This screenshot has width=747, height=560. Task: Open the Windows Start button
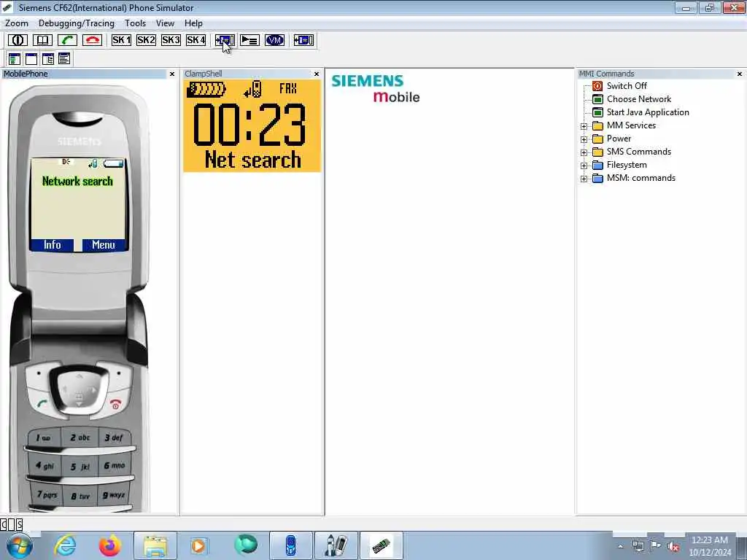(x=18, y=545)
